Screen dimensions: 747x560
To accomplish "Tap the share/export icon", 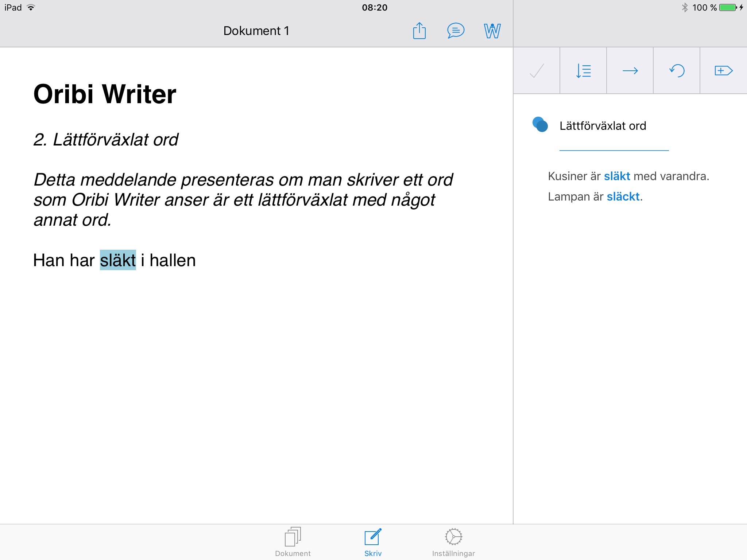I will coord(419,31).
